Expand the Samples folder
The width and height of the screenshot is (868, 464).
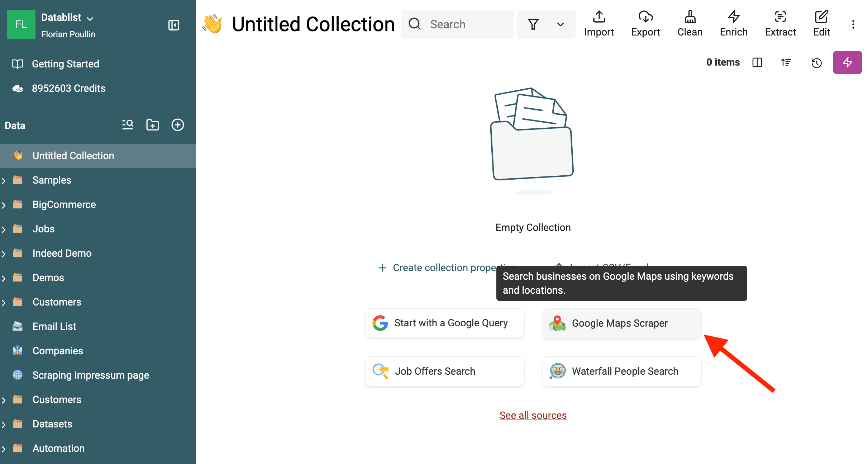[4, 180]
